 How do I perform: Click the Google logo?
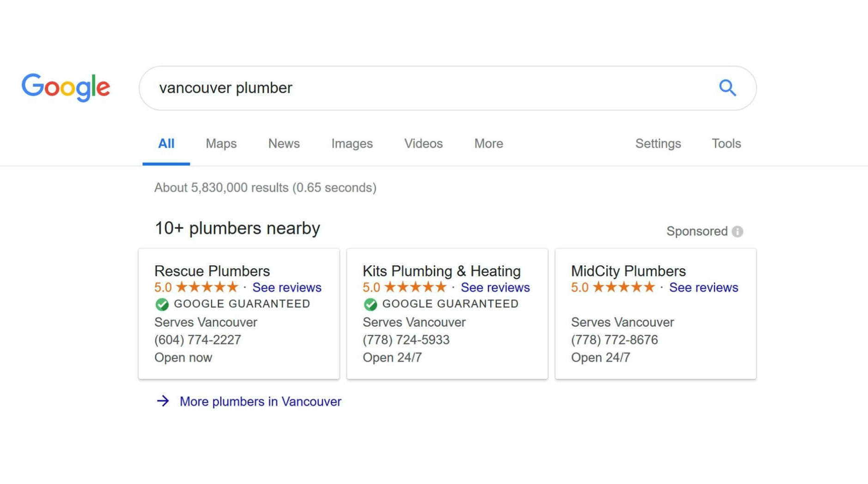[x=66, y=87]
